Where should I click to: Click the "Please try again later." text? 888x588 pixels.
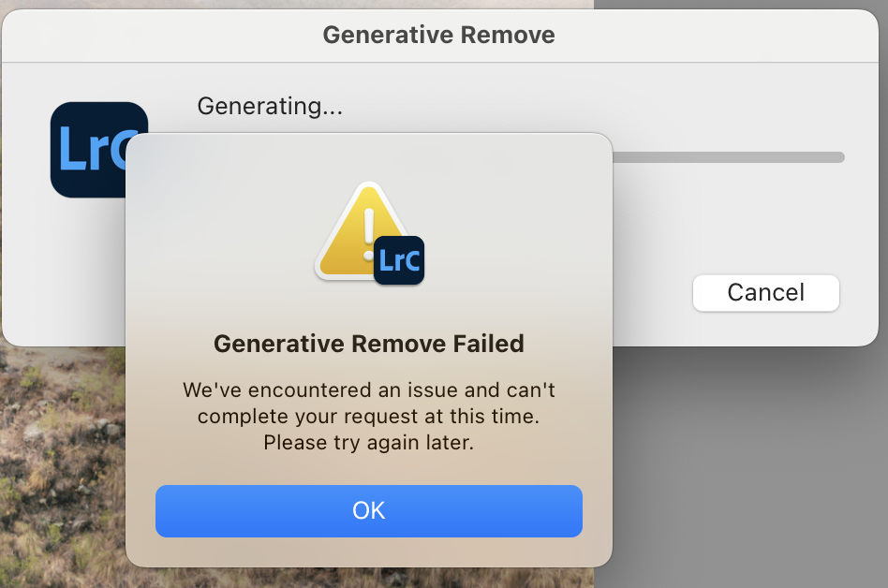[369, 442]
